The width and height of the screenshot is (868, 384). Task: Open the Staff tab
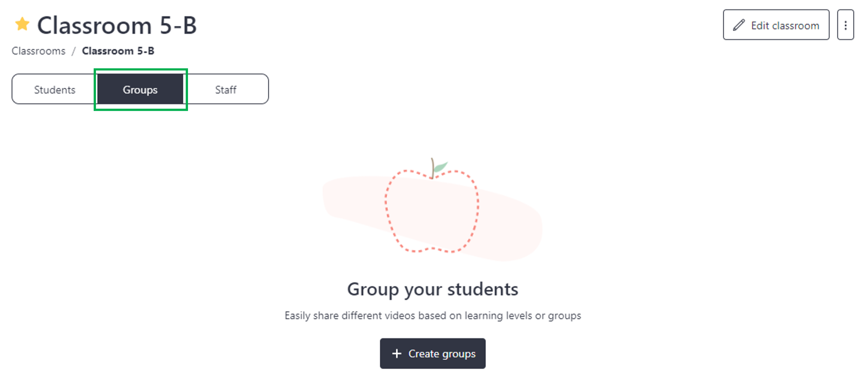click(x=226, y=89)
